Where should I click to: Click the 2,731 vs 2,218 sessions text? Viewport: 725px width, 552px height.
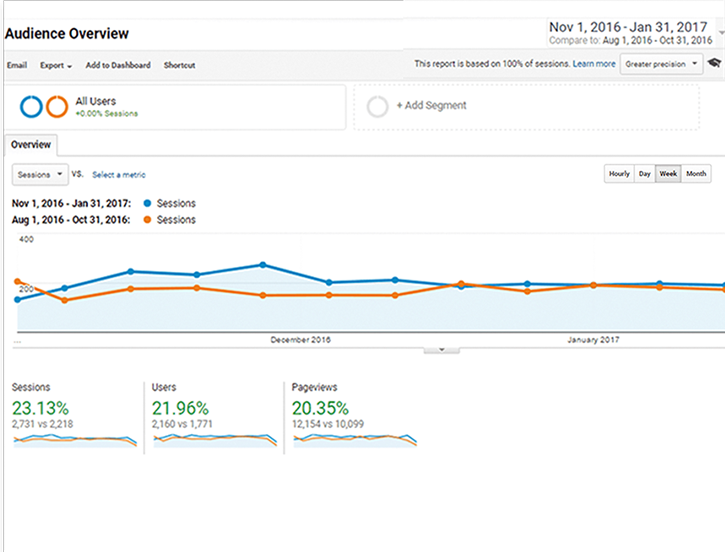pyautogui.click(x=43, y=424)
